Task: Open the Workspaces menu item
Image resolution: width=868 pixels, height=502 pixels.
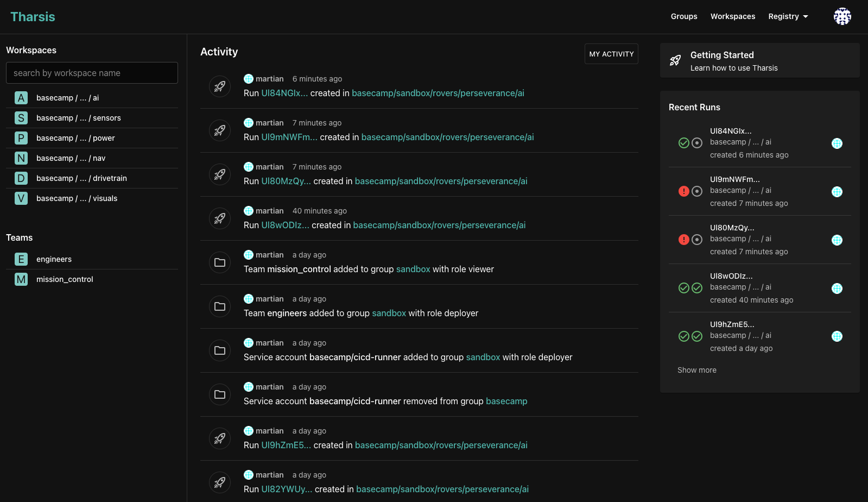Action: coord(733,16)
